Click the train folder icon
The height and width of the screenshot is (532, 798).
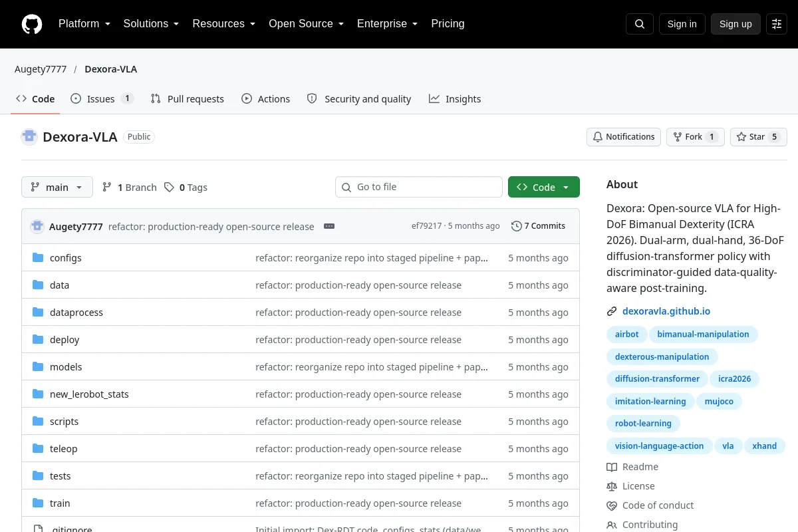(38, 503)
